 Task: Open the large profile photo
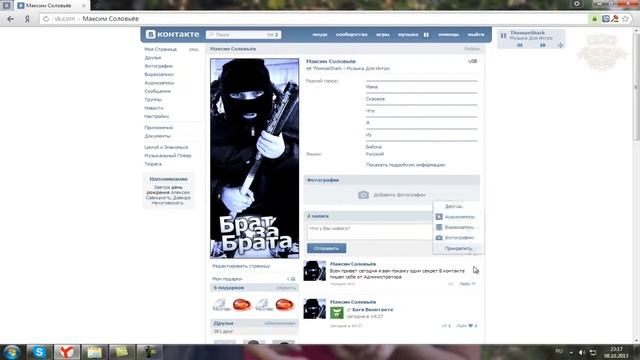tap(254, 158)
